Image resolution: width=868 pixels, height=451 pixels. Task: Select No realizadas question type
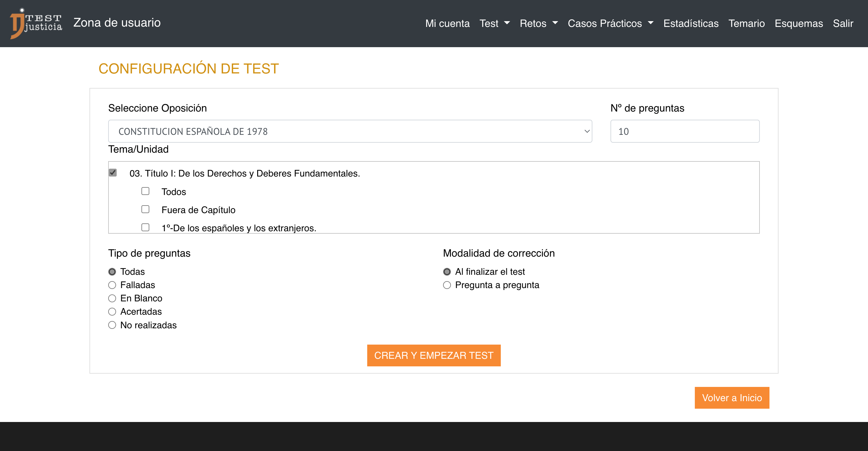[x=111, y=325]
